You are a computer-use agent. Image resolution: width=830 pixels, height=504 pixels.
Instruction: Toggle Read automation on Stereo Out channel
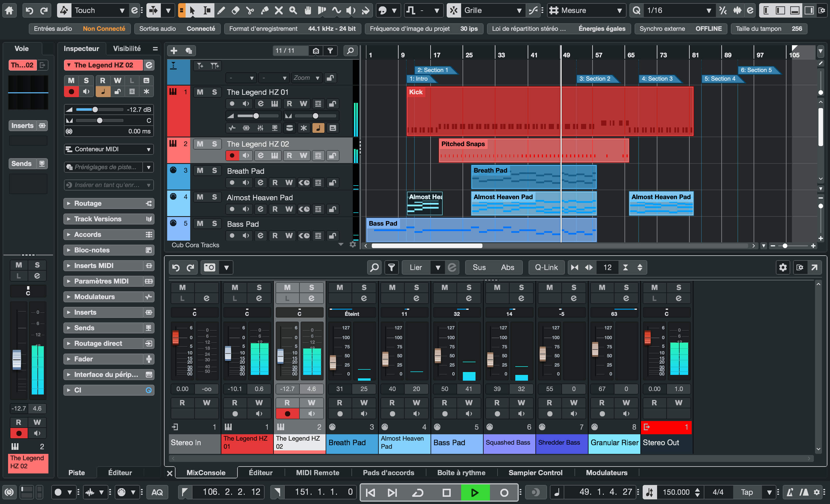tap(654, 403)
